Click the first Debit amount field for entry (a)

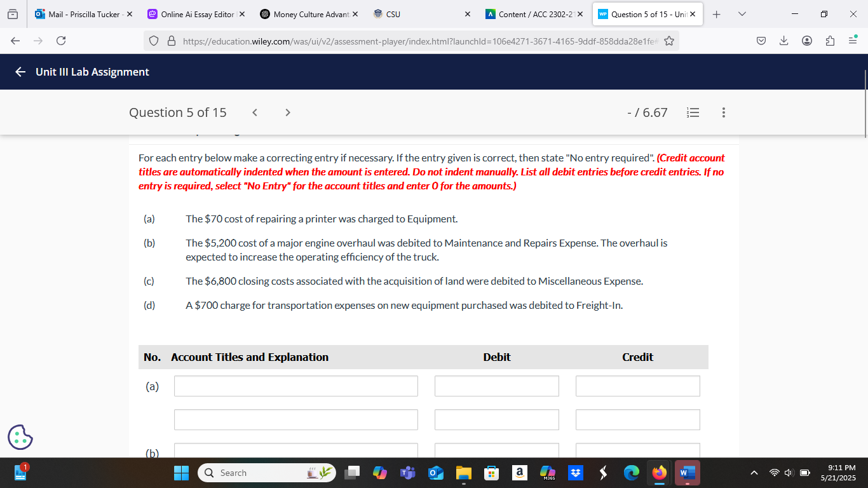[496, 386]
